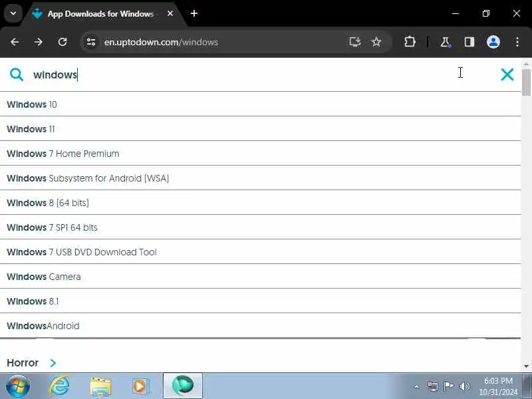Expand Horror category chevron arrow
This screenshot has width=532, height=399.
[53, 363]
